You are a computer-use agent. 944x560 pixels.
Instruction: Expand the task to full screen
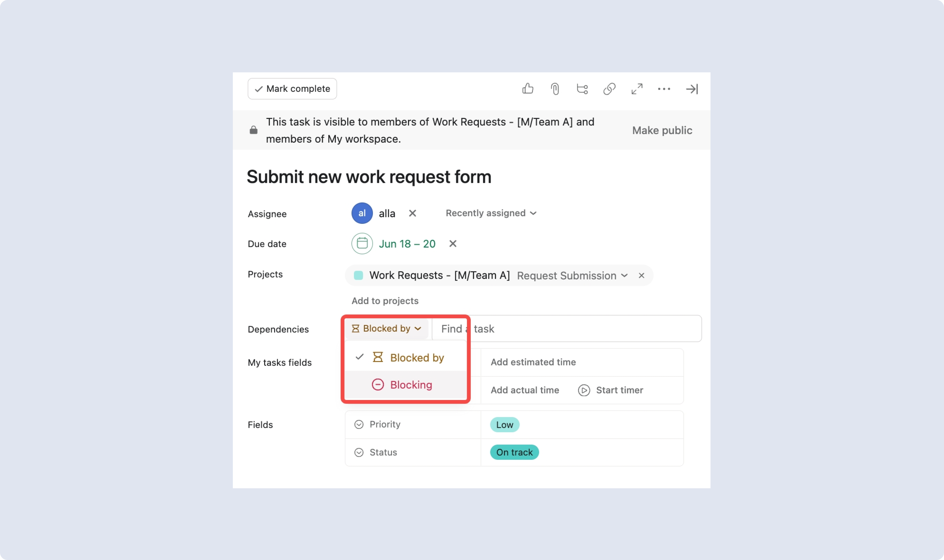[637, 89]
